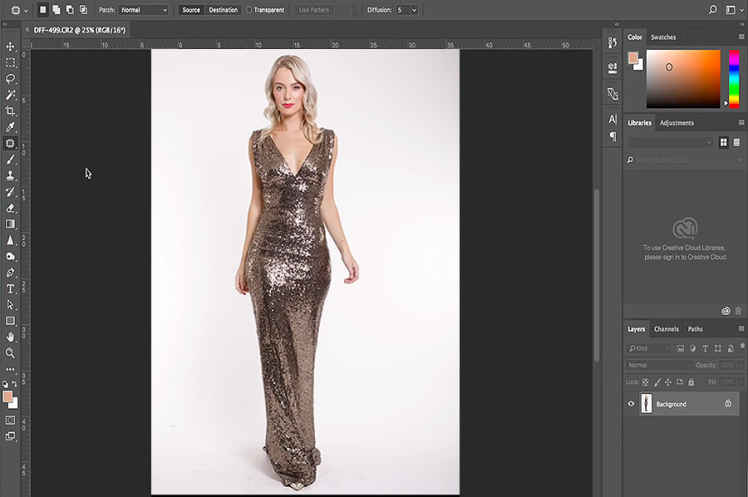Select the Type tool
The width and height of the screenshot is (748, 497).
click(x=10, y=289)
